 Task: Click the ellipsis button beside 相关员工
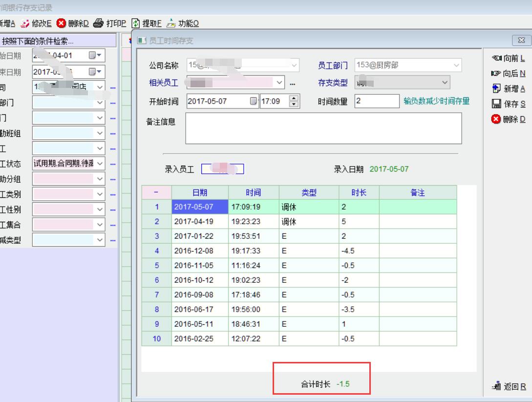tap(293, 84)
